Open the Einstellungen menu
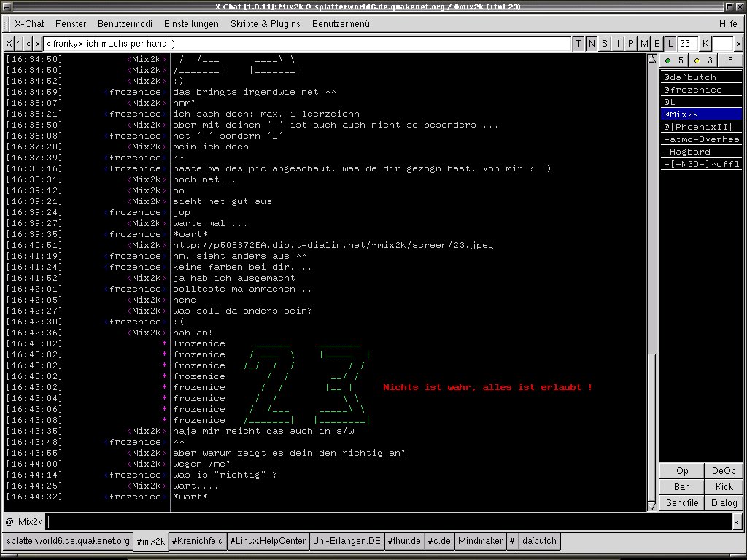 (x=191, y=24)
